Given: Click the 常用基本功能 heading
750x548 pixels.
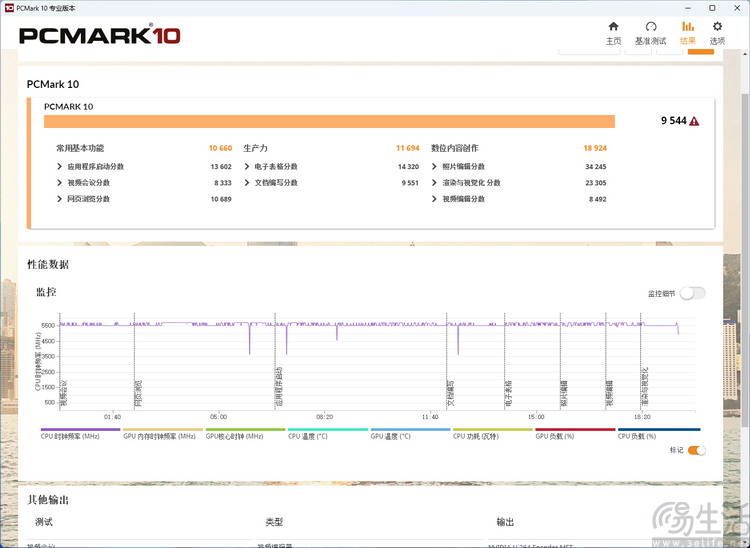Looking at the screenshot, I should [x=80, y=148].
